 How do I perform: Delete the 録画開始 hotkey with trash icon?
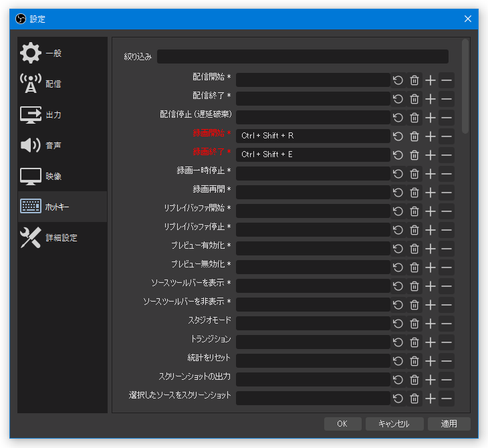(x=414, y=136)
